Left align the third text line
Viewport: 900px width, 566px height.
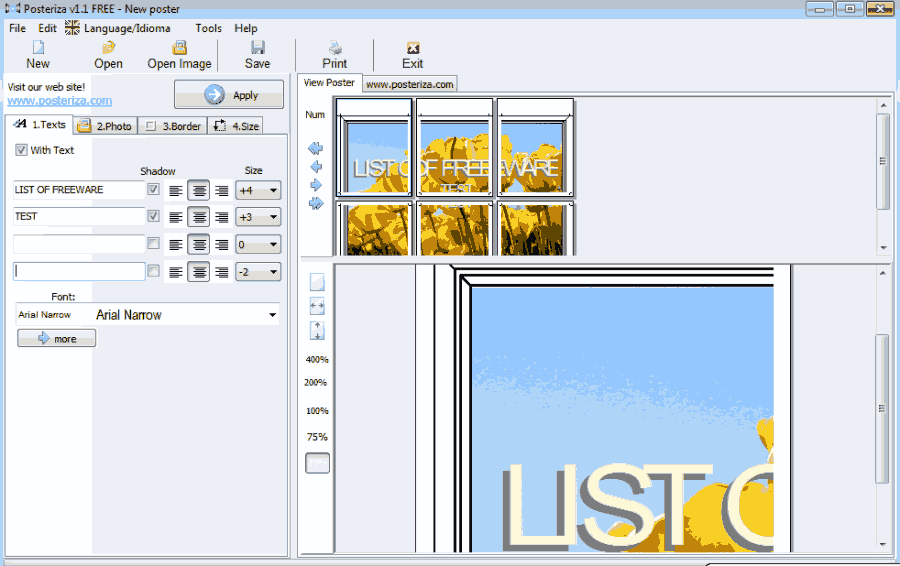point(176,245)
